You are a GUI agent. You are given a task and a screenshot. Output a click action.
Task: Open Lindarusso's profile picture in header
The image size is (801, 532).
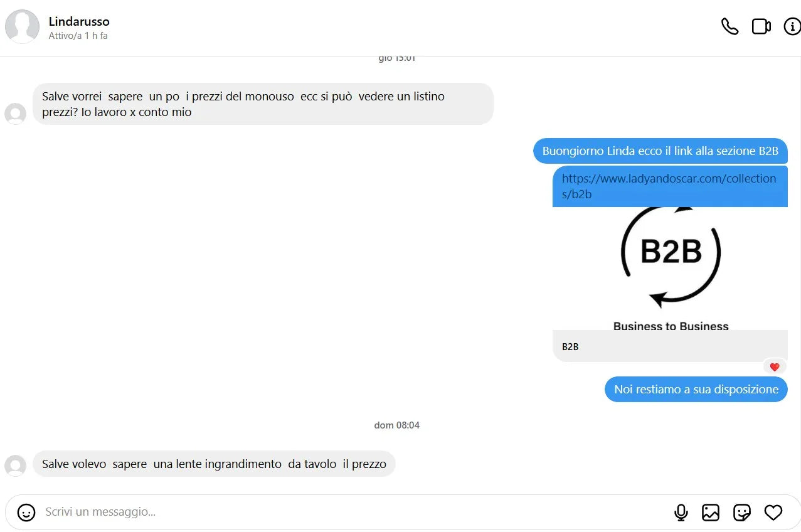[23, 26]
